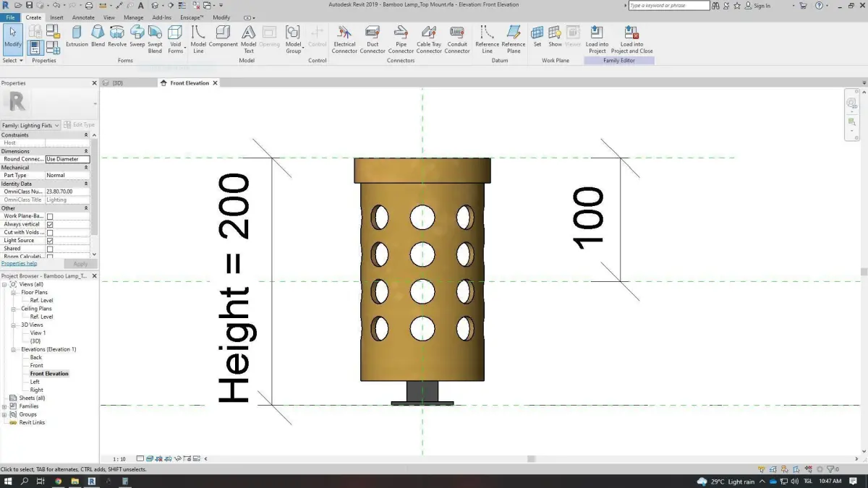The image size is (868, 488).
Task: Select Front Elevation in Project Browser
Action: click(49, 374)
